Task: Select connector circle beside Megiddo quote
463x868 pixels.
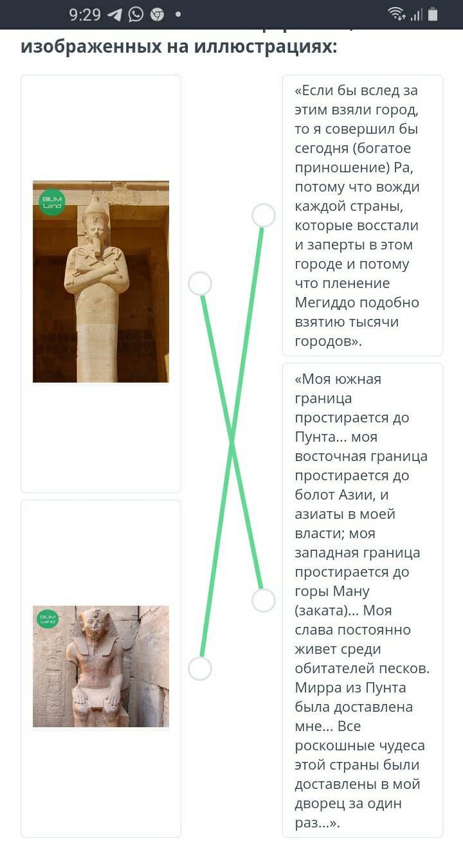Action: [x=263, y=215]
